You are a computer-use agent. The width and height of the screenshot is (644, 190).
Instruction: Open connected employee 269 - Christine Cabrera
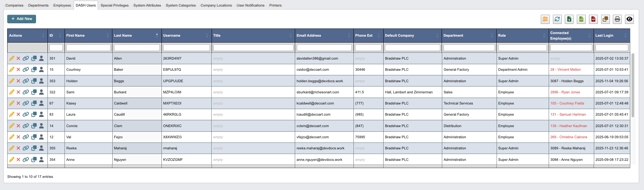[x=569, y=137]
